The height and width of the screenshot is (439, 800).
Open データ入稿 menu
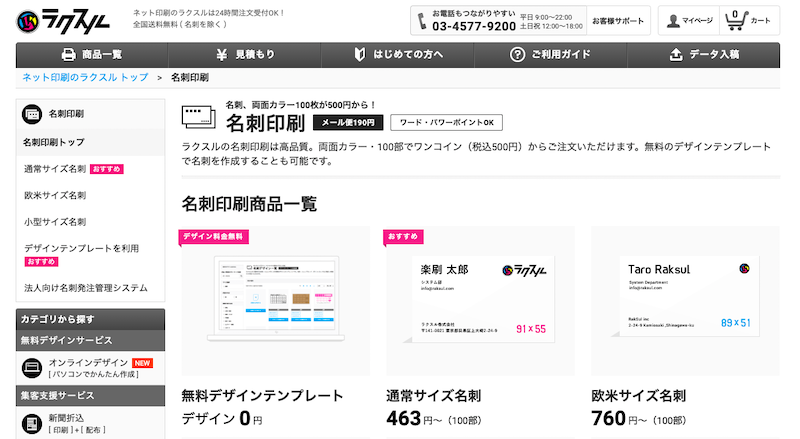point(703,55)
